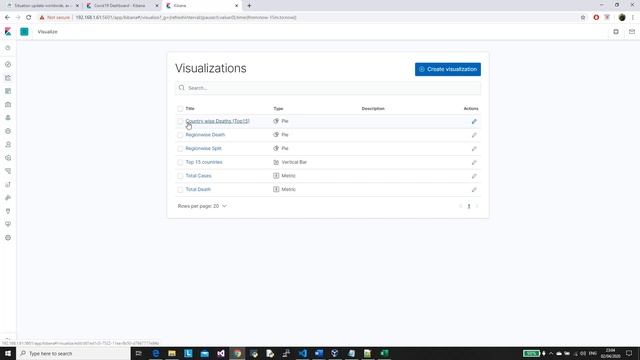Click page 1 in pagination
The width and height of the screenshot is (640, 360).
(x=469, y=206)
